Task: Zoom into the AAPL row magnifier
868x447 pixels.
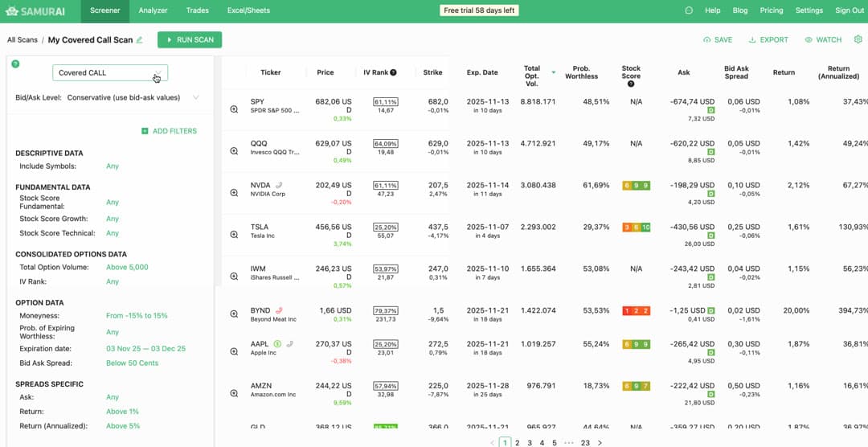Action: point(234,351)
